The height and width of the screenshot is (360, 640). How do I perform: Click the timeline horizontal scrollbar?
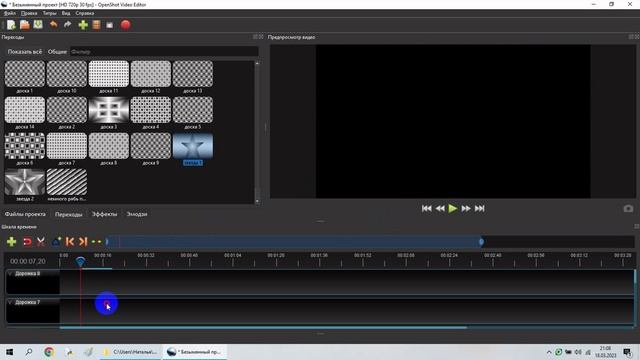(263, 327)
